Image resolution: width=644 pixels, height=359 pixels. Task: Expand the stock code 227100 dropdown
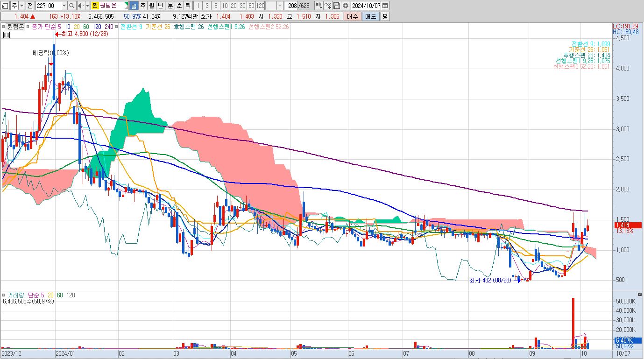point(64,6)
